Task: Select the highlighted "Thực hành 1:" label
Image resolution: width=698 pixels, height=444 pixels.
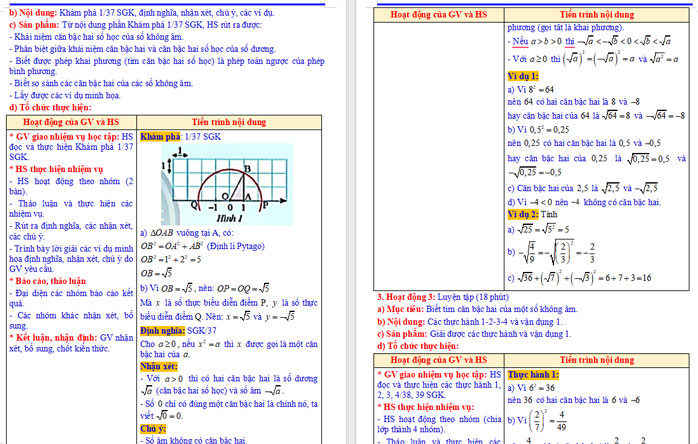Action: (x=532, y=373)
